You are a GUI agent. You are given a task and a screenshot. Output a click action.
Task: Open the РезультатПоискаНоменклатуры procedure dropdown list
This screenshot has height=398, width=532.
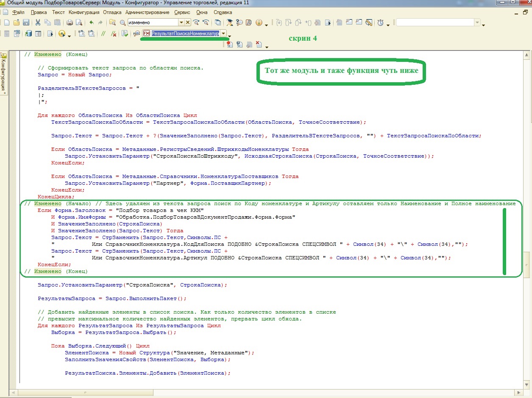(x=223, y=33)
